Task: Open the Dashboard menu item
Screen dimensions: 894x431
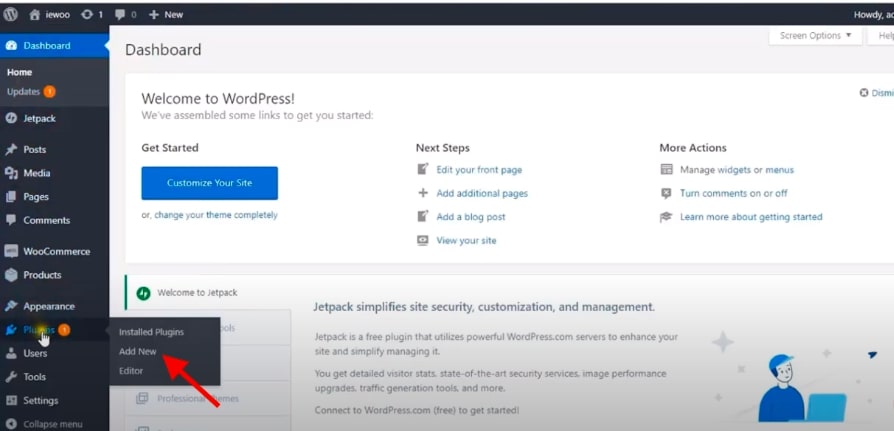Action: tap(54, 46)
